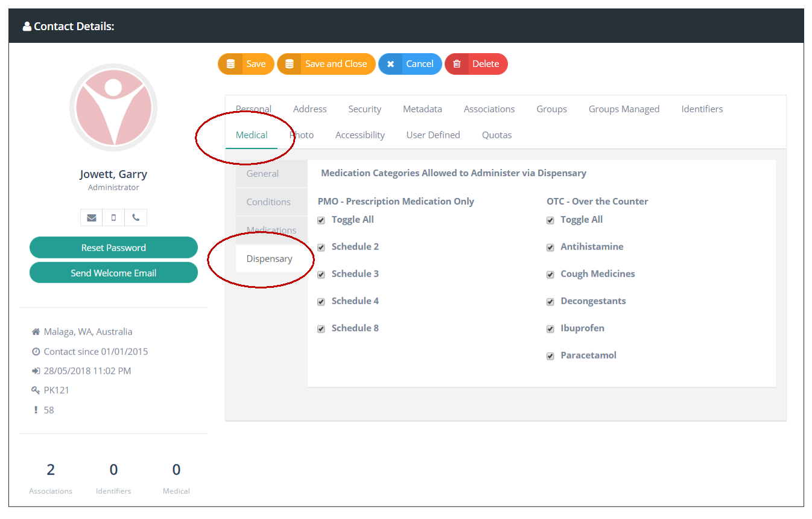Click the envelope email icon under the name
812x519 pixels.
tap(92, 218)
